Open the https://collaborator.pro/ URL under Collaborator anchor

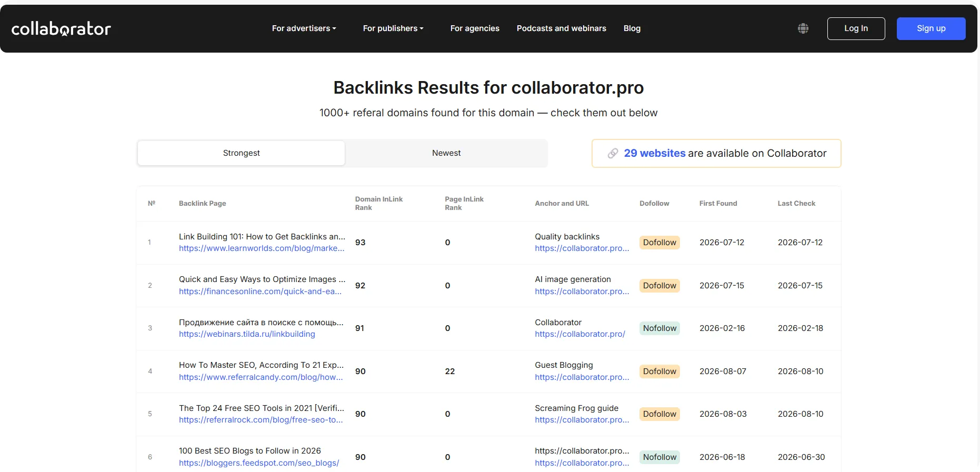pyautogui.click(x=580, y=334)
